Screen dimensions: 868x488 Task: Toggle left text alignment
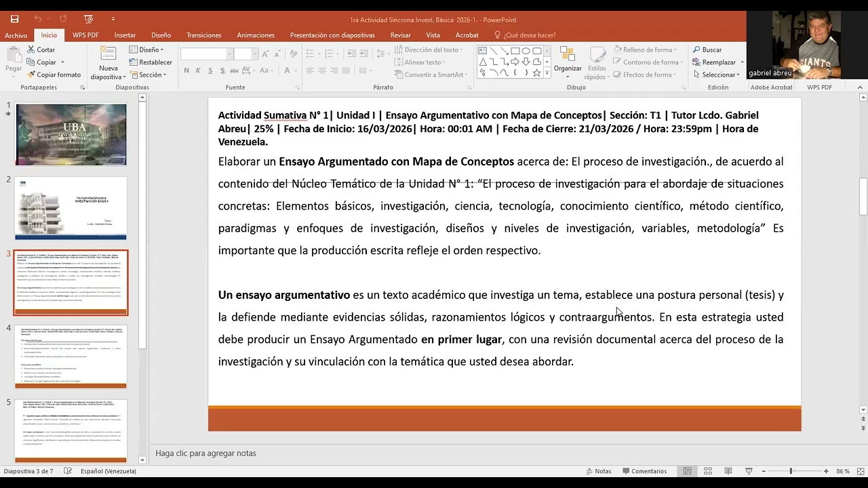(x=309, y=70)
